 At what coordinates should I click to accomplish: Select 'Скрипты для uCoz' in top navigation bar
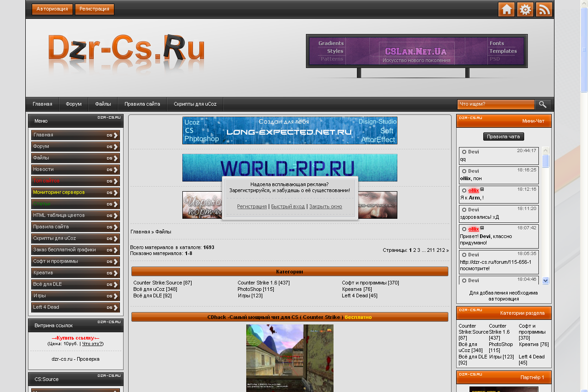click(195, 104)
